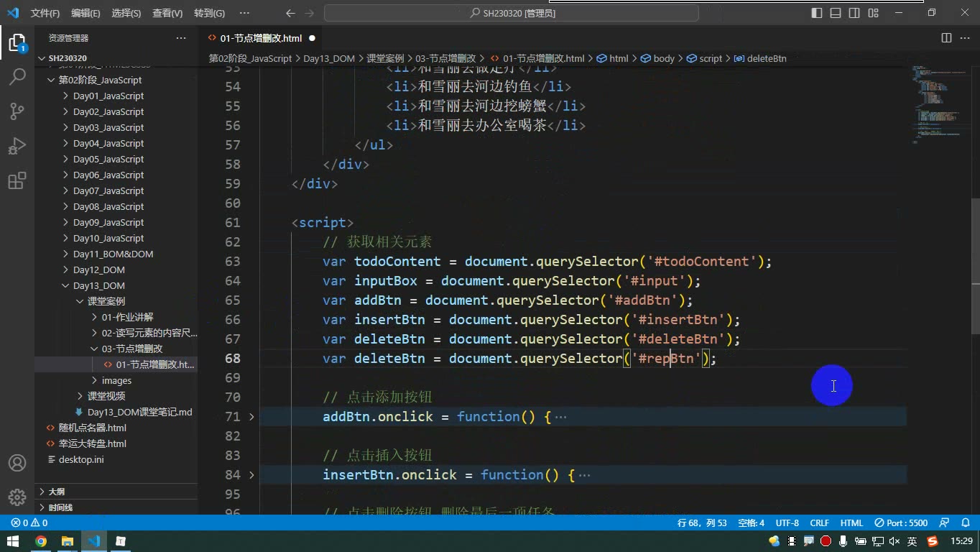This screenshot has height=552, width=980.
Task: Click the muted speaker icon in system tray
Action: coord(895,541)
